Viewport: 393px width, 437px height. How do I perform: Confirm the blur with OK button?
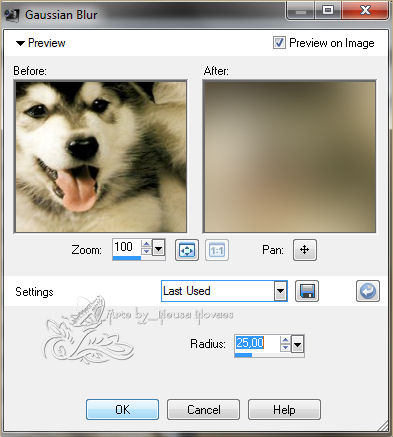[x=123, y=410]
